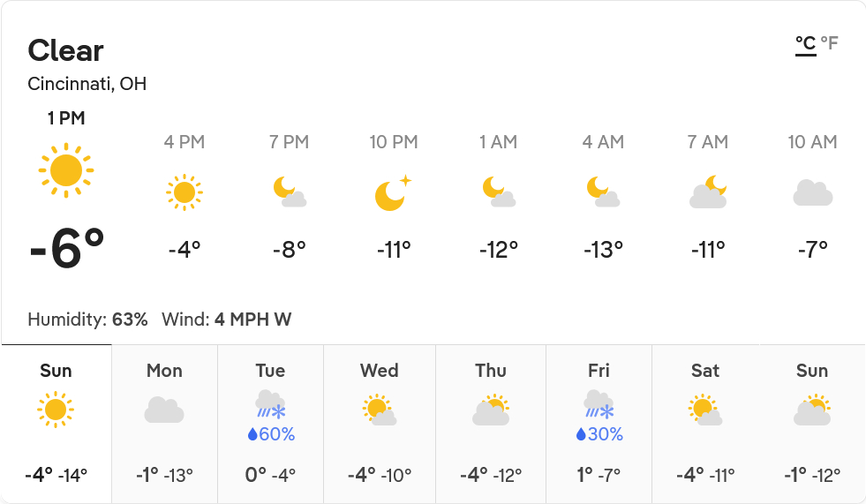Switch temperature units to Fahrenheit
Screen dimensions: 866x504
(829, 43)
